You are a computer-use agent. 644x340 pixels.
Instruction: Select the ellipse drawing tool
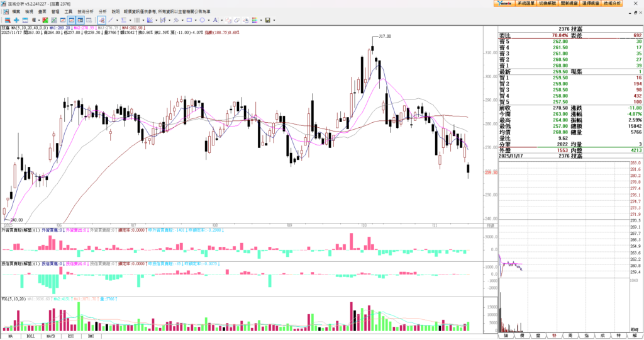(203, 20)
